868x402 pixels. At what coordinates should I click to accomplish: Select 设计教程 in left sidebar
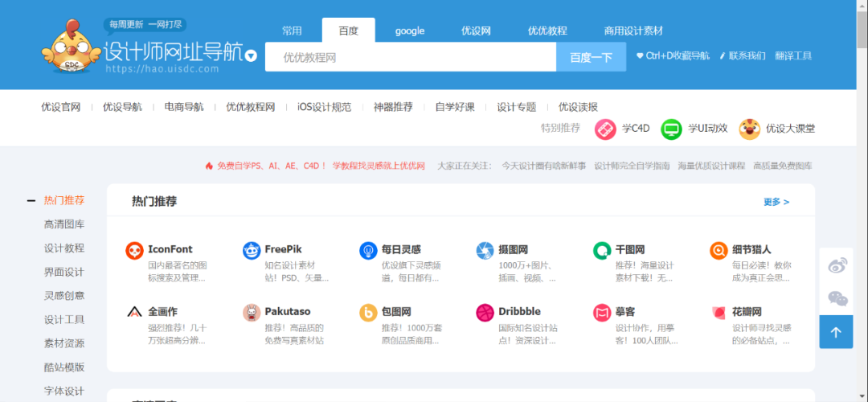tap(64, 248)
